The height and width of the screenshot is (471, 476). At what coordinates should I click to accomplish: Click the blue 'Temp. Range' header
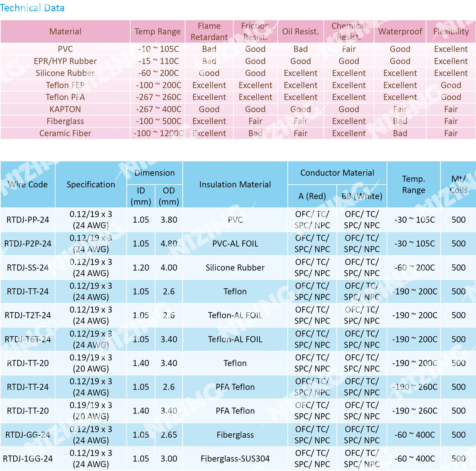414,184
